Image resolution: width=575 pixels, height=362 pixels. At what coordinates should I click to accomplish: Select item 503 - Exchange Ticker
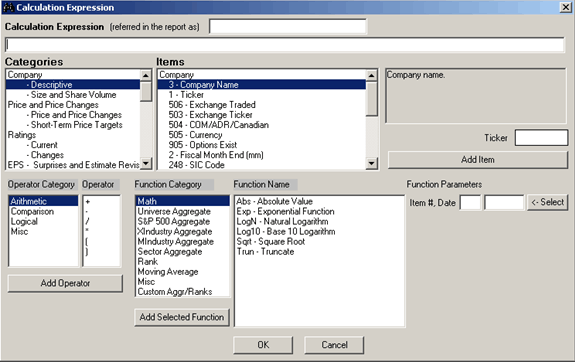pyautogui.click(x=210, y=115)
